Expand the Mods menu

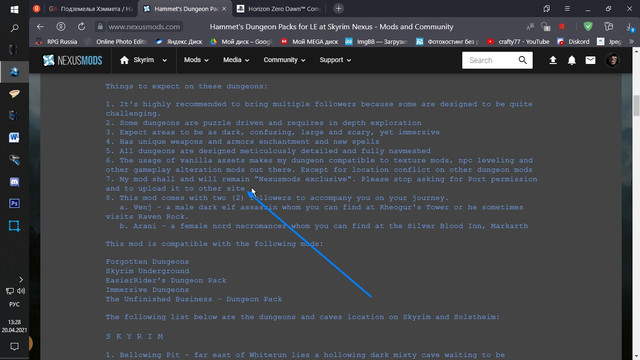[x=196, y=60]
